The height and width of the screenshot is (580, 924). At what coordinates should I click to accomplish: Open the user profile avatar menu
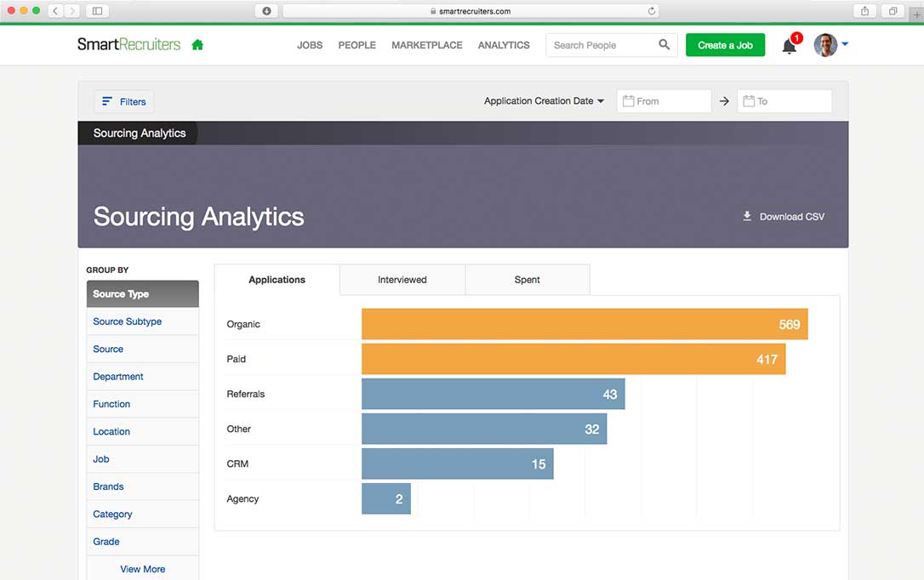(x=825, y=45)
